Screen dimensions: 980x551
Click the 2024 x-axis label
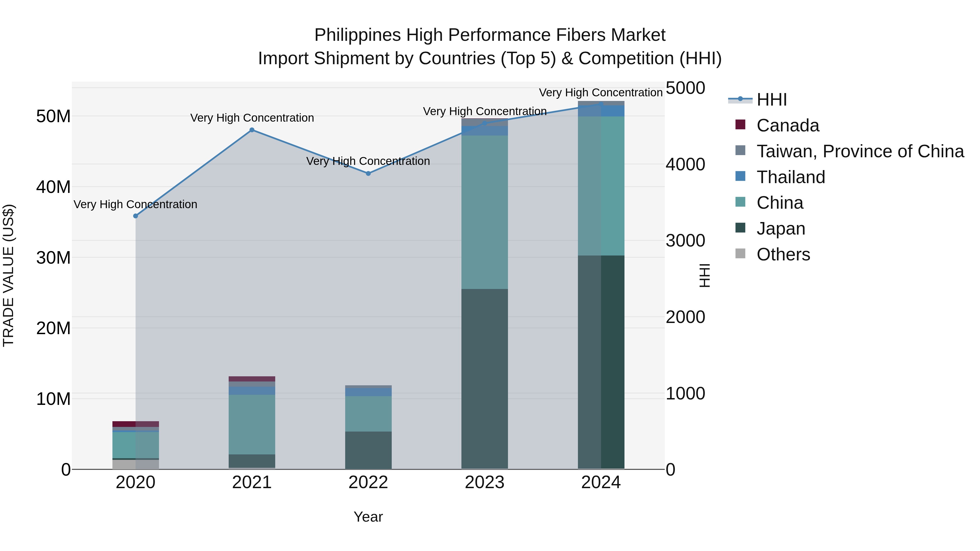(601, 482)
